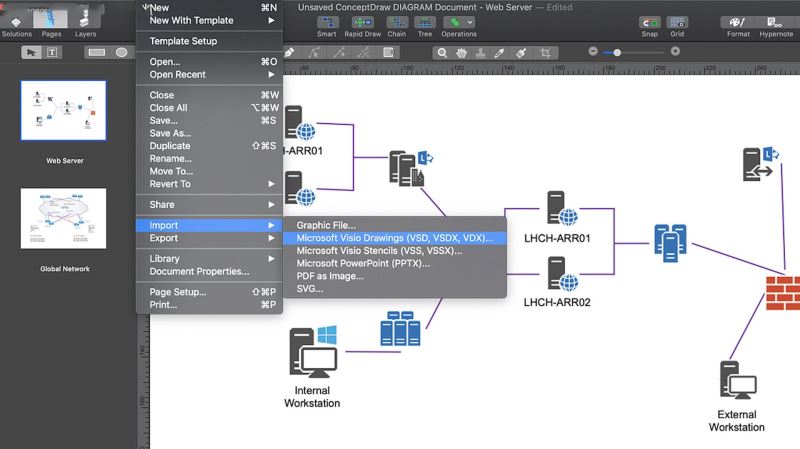The width and height of the screenshot is (800, 449).
Task: Select the LHCH-ARR01 server shape
Action: click(562, 208)
